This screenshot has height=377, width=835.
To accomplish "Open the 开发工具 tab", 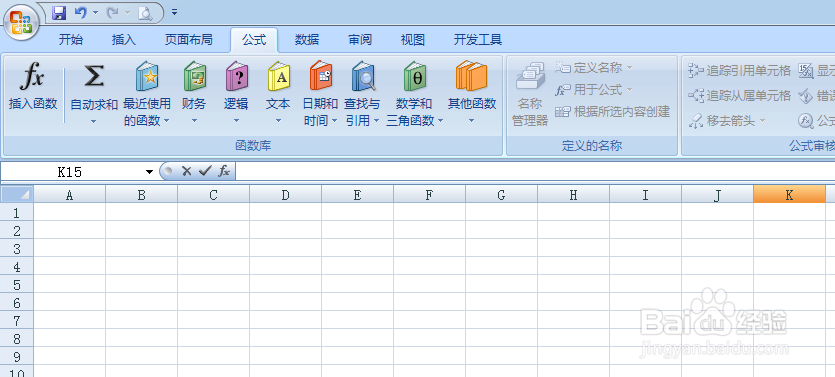I will point(478,40).
